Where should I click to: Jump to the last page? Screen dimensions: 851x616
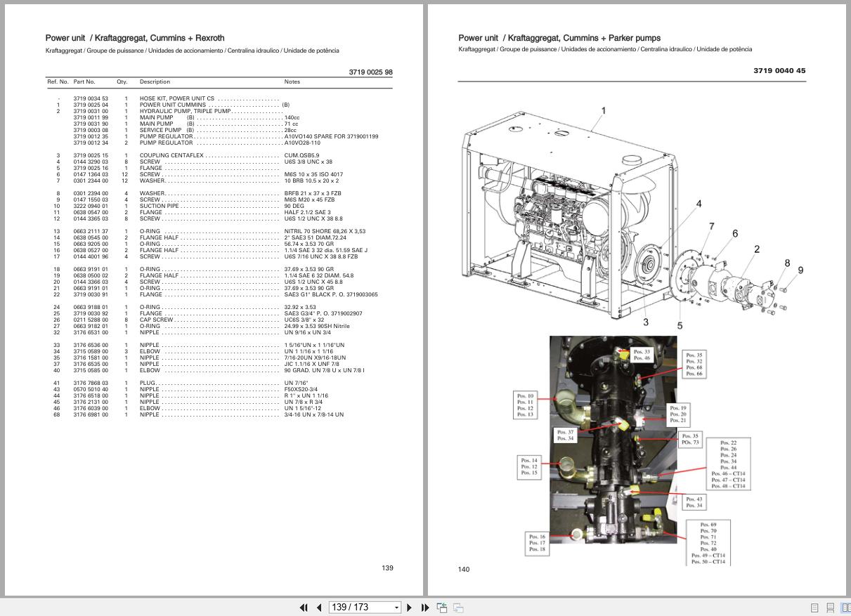point(424,608)
